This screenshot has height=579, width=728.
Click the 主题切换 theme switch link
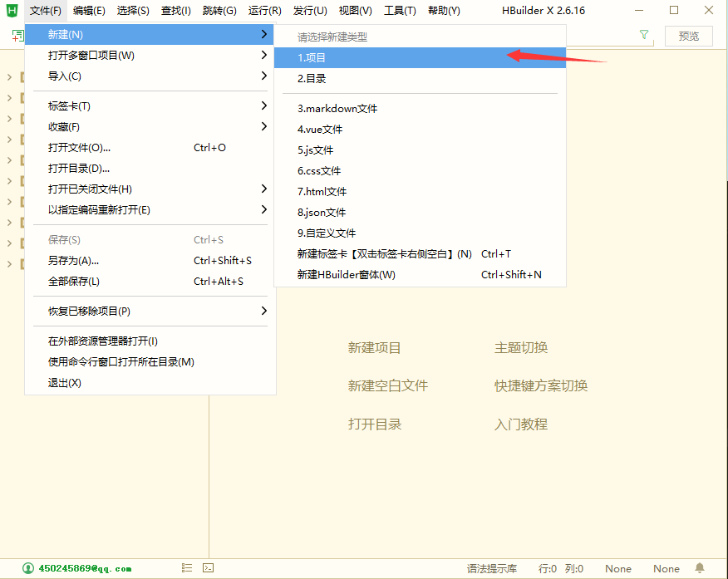[x=521, y=348]
